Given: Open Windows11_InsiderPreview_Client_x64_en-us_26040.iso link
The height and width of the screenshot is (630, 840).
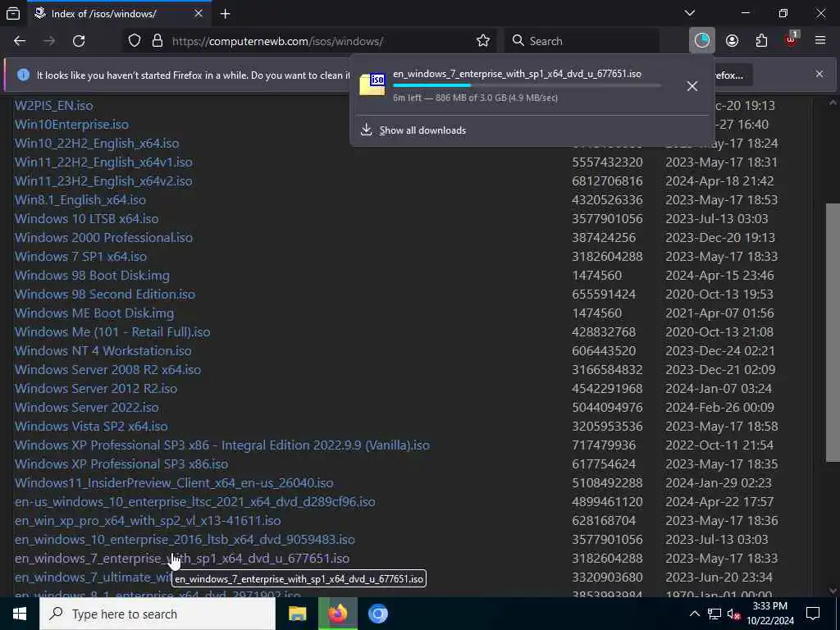Looking at the screenshot, I should 174,482.
